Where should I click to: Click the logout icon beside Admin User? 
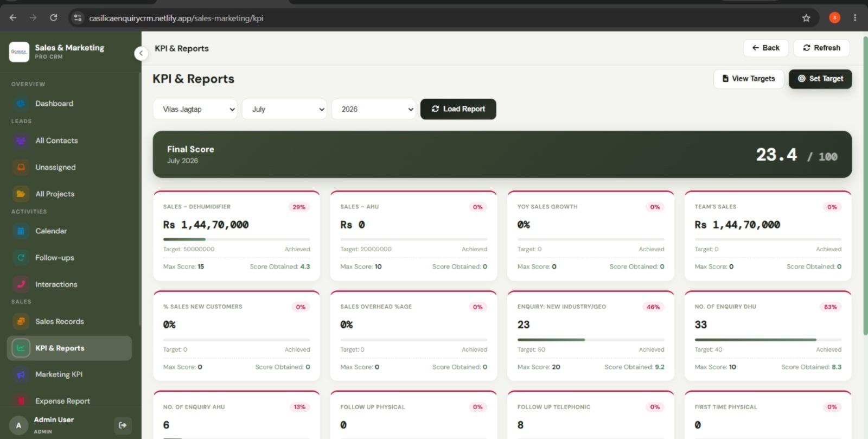click(123, 425)
